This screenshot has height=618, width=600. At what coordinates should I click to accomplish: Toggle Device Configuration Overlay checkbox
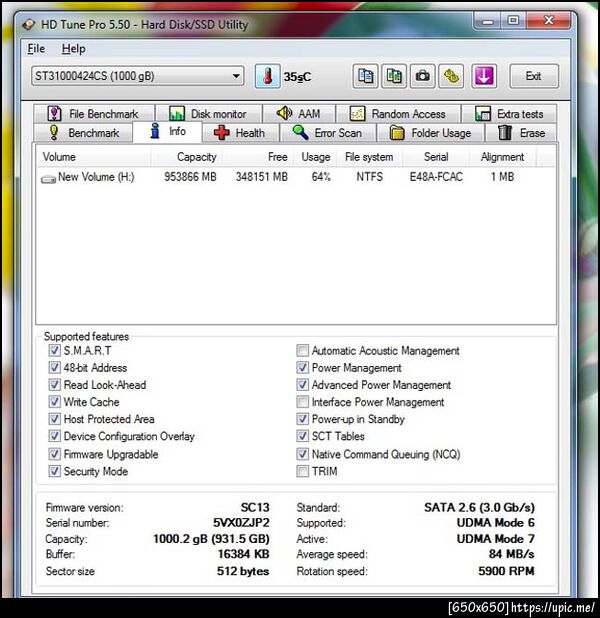54,436
